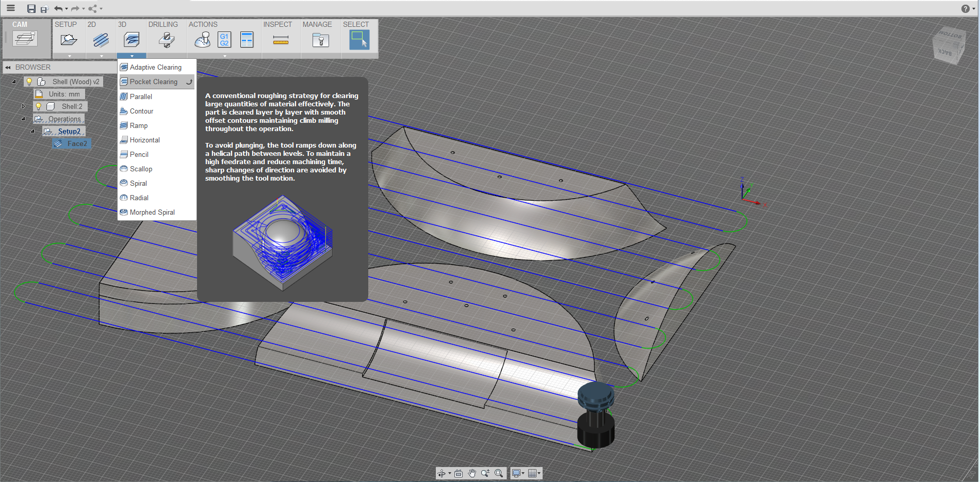The height and width of the screenshot is (482, 980).
Task: Expand the Shell:2 tree node
Action: click(x=23, y=106)
